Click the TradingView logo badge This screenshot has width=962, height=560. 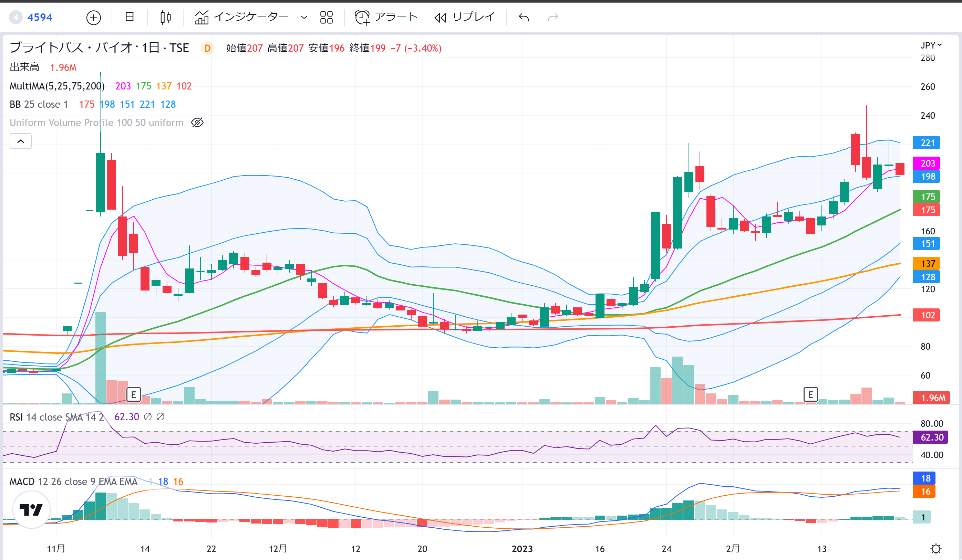point(31,509)
